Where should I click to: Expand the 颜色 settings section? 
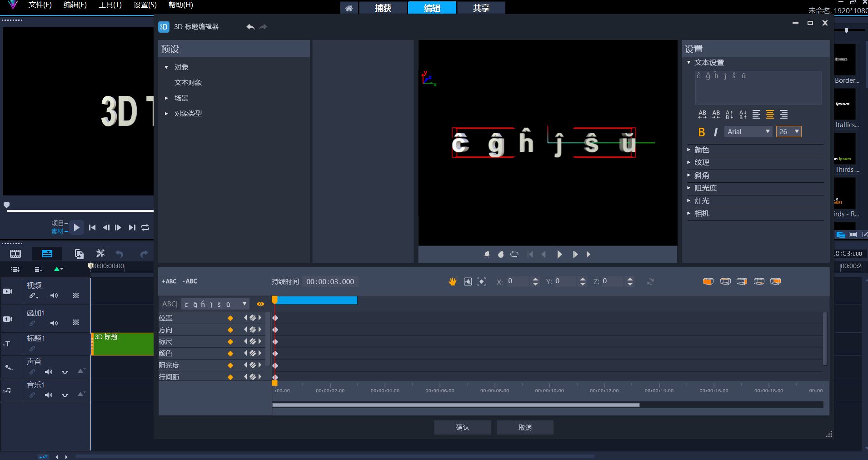[701, 150]
